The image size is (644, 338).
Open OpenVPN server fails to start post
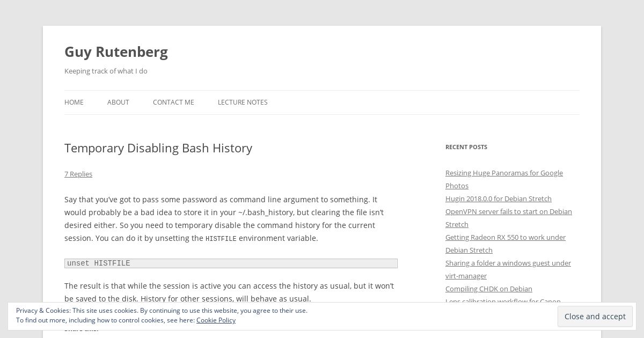pyautogui.click(x=509, y=218)
